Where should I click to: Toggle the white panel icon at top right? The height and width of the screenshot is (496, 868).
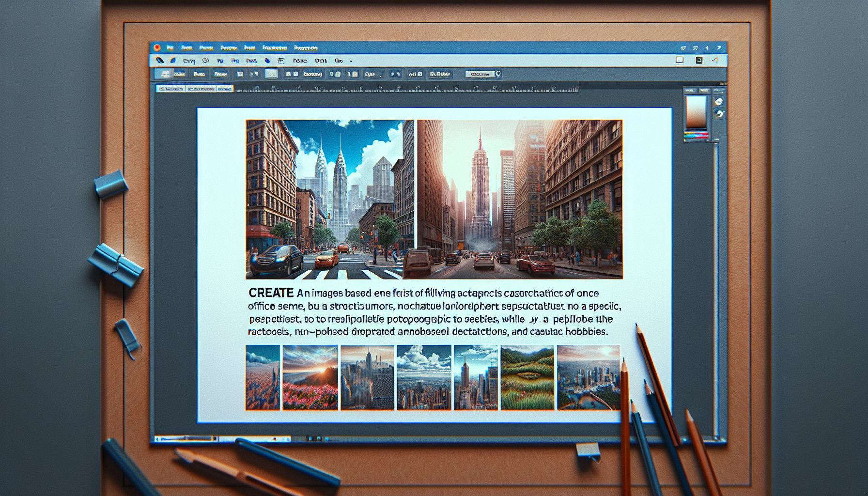click(680, 60)
